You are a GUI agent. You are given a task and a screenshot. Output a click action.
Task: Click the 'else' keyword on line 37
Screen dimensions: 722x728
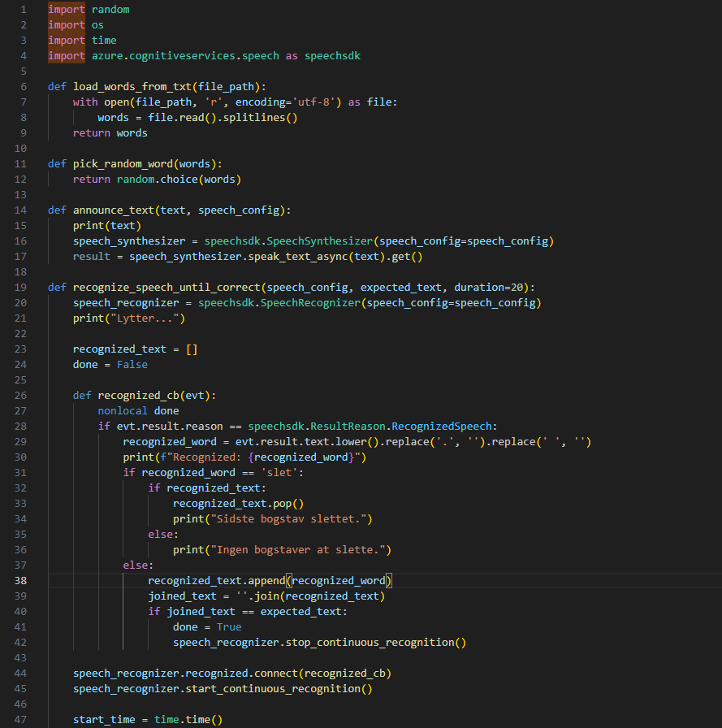point(136,565)
